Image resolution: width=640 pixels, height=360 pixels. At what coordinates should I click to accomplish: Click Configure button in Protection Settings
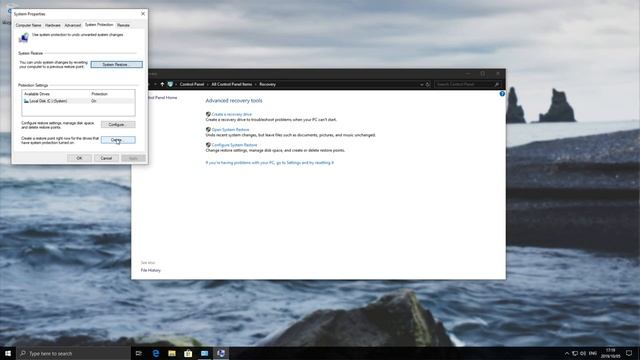click(x=118, y=124)
